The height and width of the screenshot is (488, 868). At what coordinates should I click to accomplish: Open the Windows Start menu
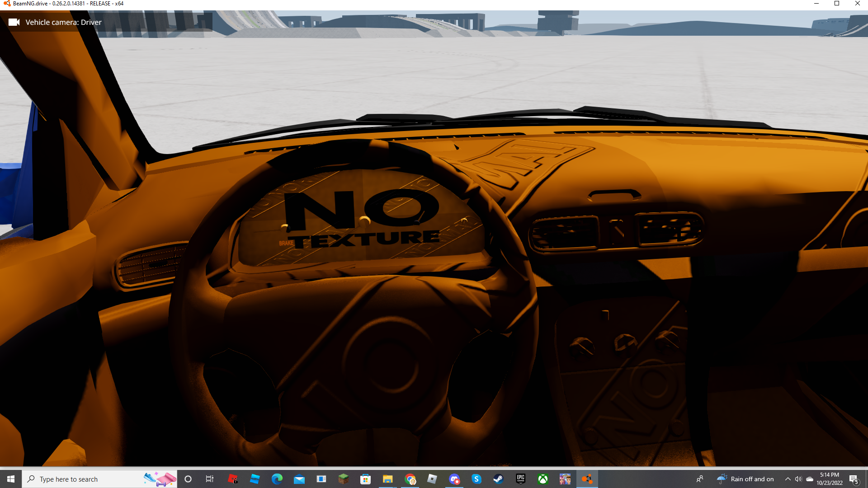[11, 479]
